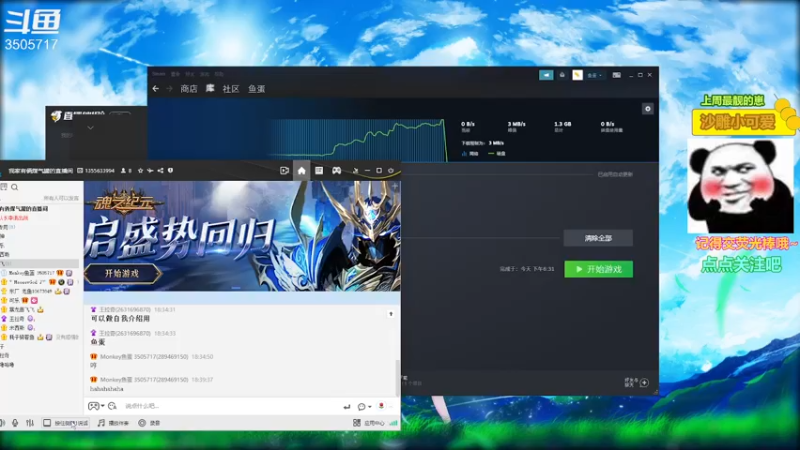Image resolution: width=800 pixels, height=450 pixels.
Task: Click the send enter arrow icon
Action: (x=347, y=407)
